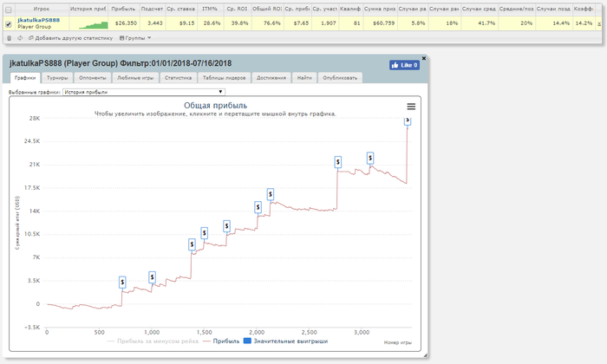Click the win marker where profit jumps to 8K

[x=192, y=244]
